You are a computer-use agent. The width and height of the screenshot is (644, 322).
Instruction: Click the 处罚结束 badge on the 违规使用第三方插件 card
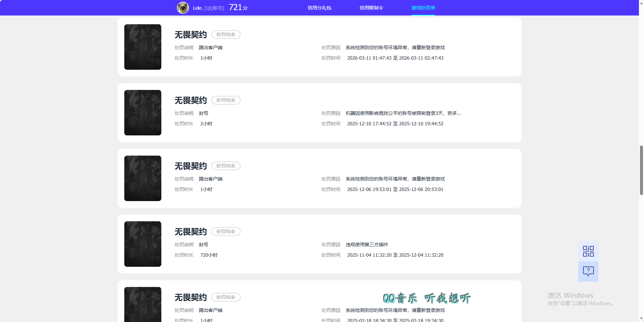tap(226, 231)
